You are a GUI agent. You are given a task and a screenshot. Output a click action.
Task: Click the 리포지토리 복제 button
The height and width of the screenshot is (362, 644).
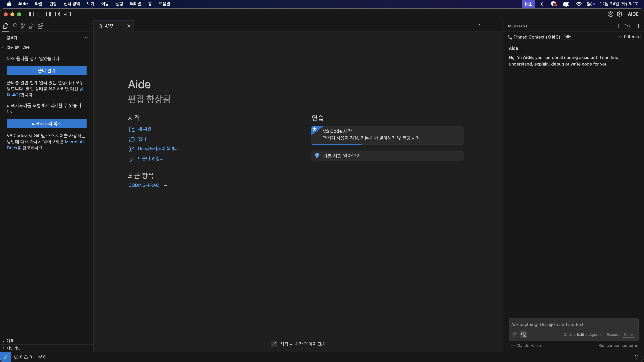tap(46, 123)
